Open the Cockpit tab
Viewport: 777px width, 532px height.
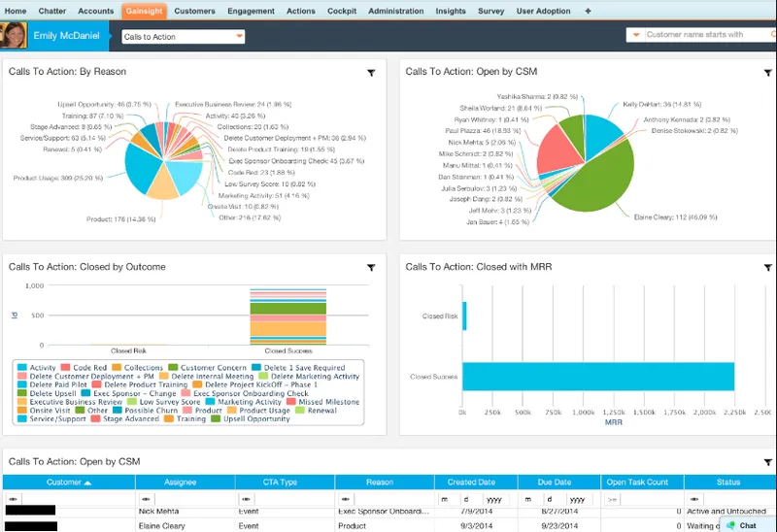342,11
